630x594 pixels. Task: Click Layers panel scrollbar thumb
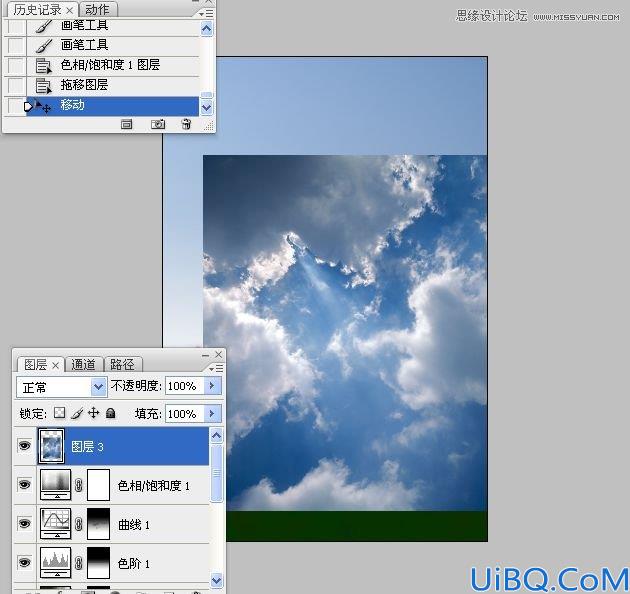pyautogui.click(x=216, y=473)
